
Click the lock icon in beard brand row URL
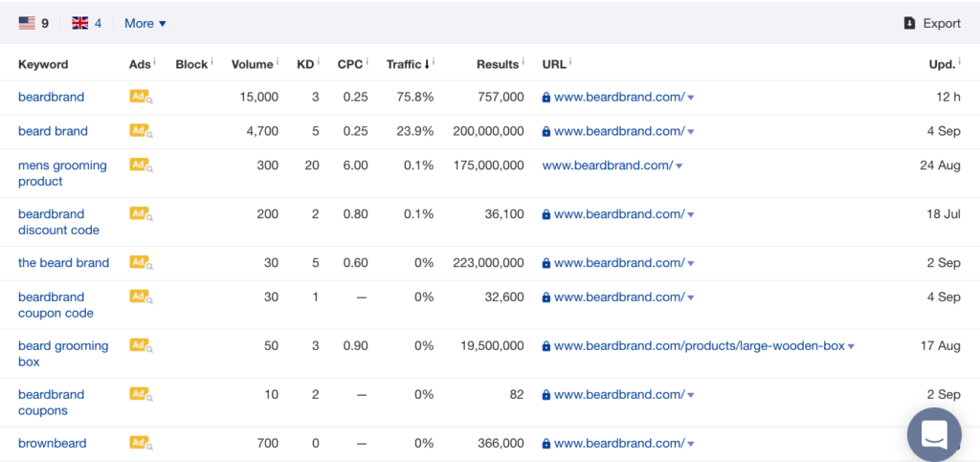pyautogui.click(x=546, y=131)
